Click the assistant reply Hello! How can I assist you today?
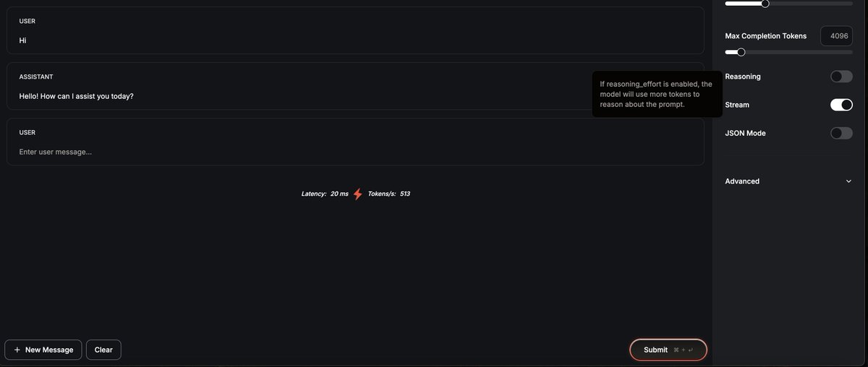Screen dimensions: 868x367 (76, 96)
